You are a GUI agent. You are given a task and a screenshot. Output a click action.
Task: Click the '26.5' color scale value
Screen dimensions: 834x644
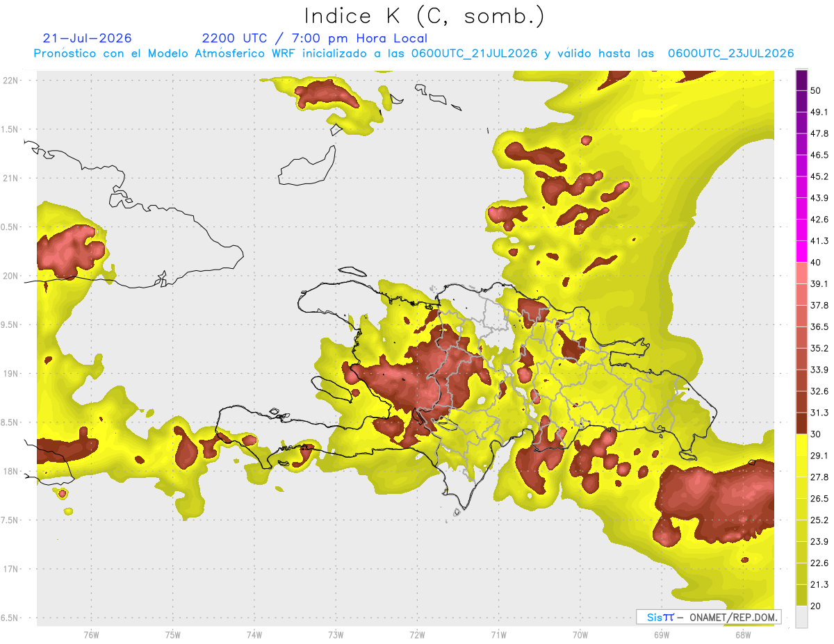click(819, 499)
